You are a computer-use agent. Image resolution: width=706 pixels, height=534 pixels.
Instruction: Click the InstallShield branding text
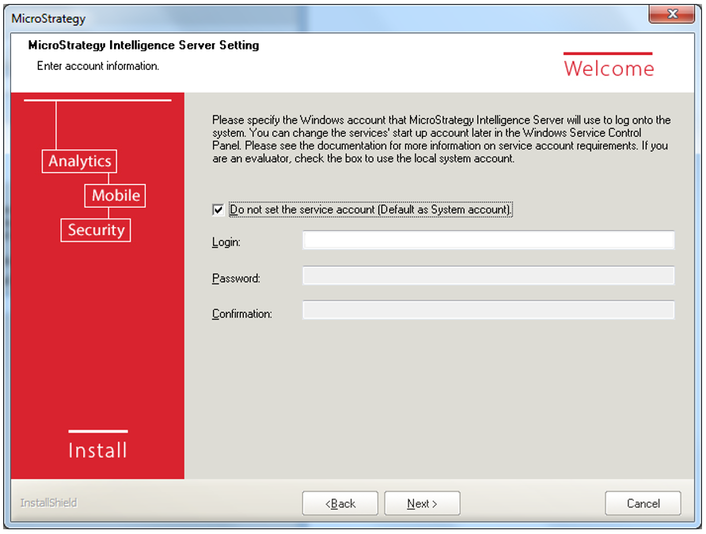click(x=48, y=502)
